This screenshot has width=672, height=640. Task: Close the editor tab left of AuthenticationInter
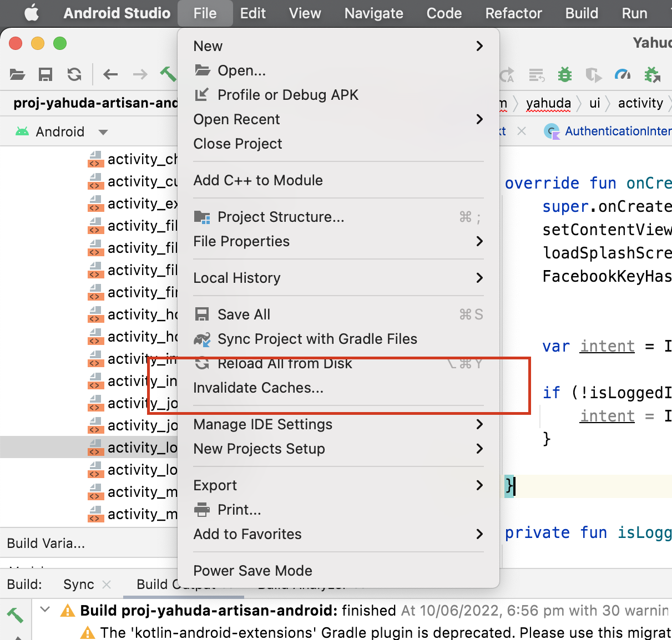pyautogui.click(x=522, y=131)
